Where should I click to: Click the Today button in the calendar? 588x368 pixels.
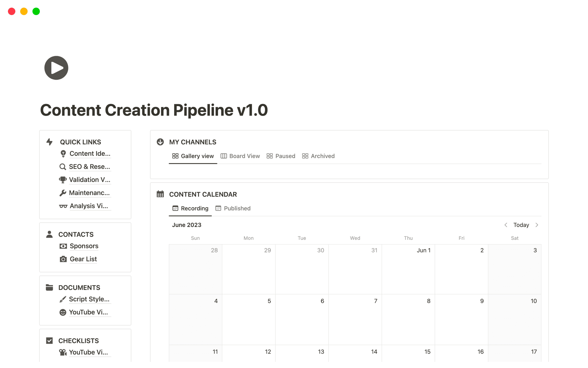click(x=521, y=225)
